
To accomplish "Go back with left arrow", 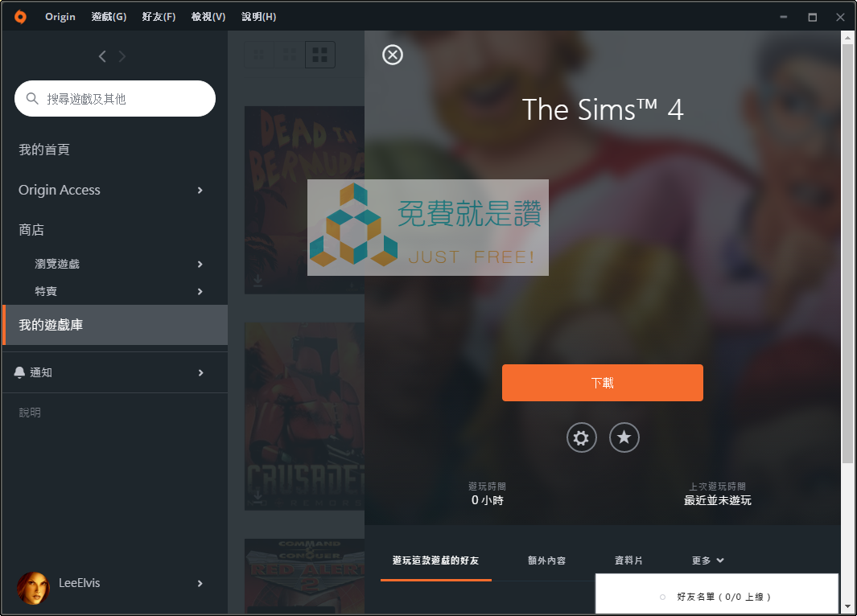I will coord(102,56).
